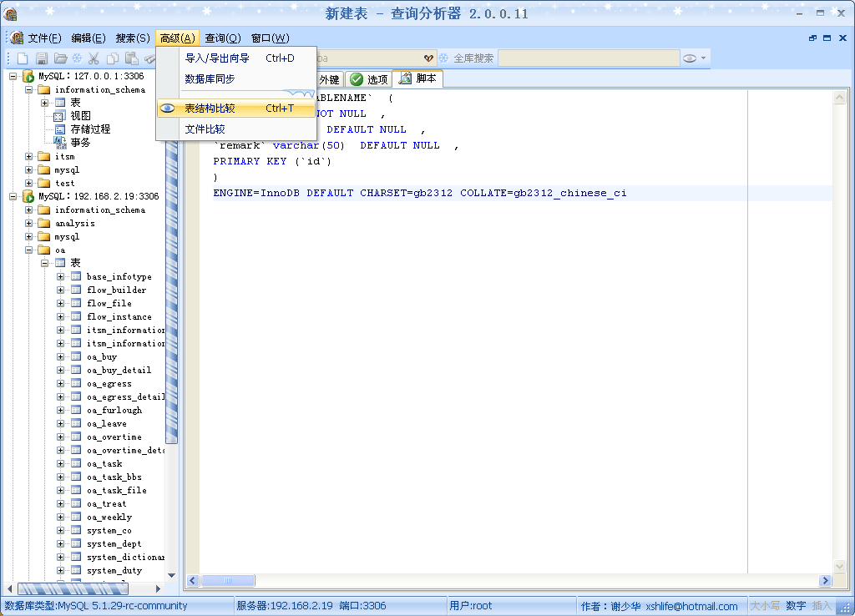The height and width of the screenshot is (616, 855).
Task: Expand the test database node
Action: [x=28, y=183]
